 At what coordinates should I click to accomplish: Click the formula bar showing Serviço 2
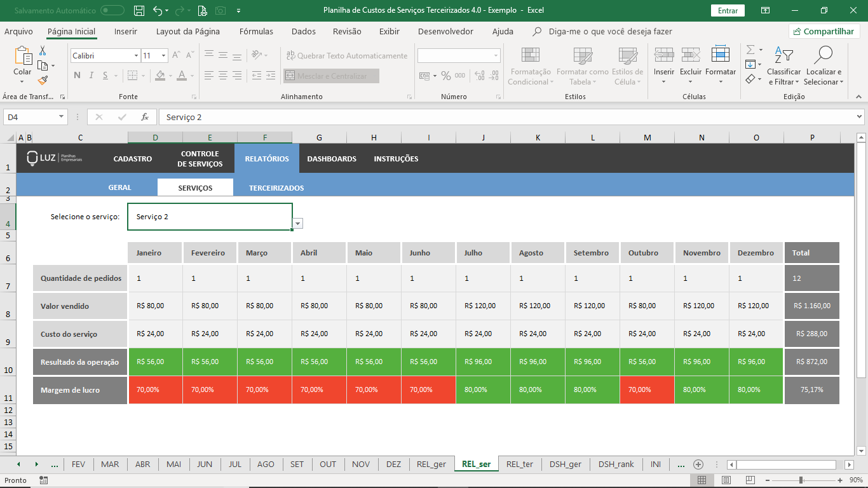(508, 117)
